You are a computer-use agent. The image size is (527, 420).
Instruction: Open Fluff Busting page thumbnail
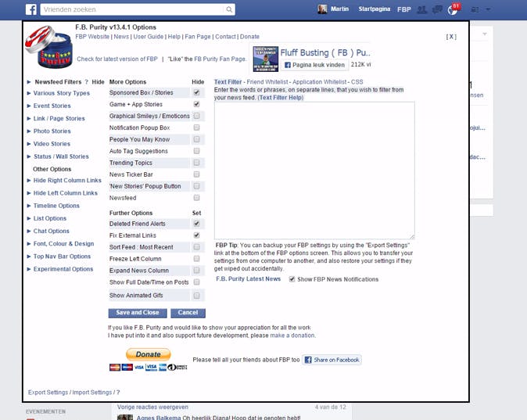[266, 59]
